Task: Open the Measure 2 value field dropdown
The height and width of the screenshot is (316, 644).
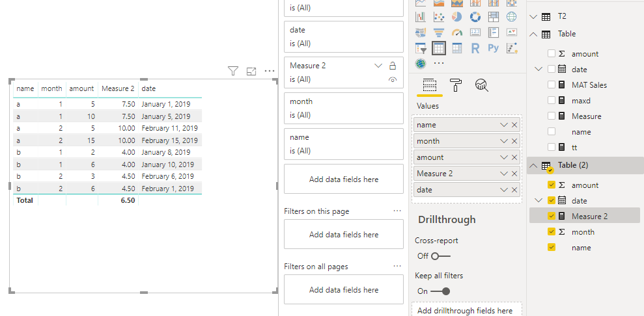Action: 503,174
